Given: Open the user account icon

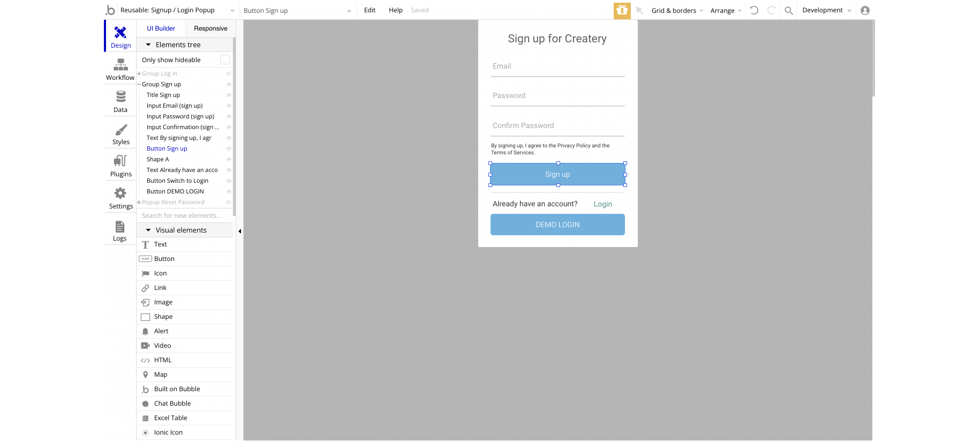Looking at the screenshot, I should click(x=865, y=10).
